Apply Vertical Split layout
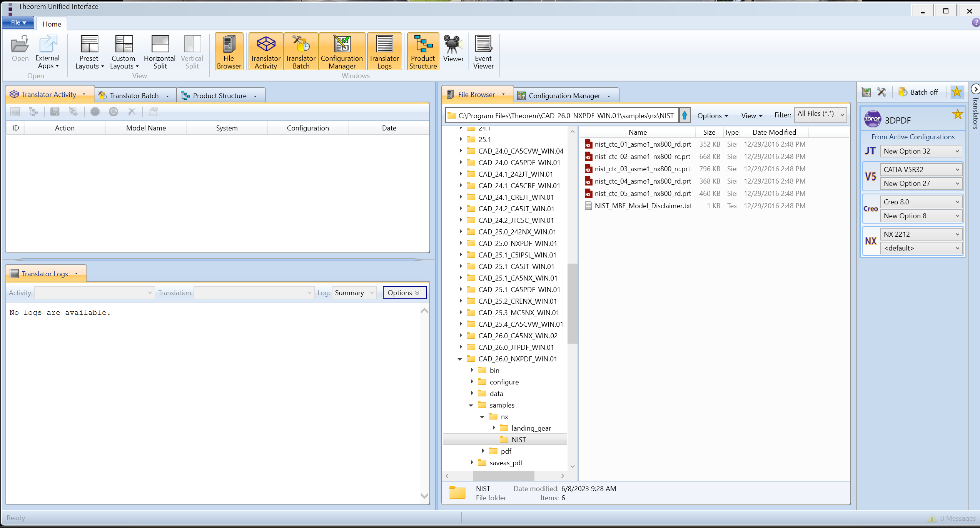Image resolution: width=980 pixels, height=528 pixels. coord(192,52)
